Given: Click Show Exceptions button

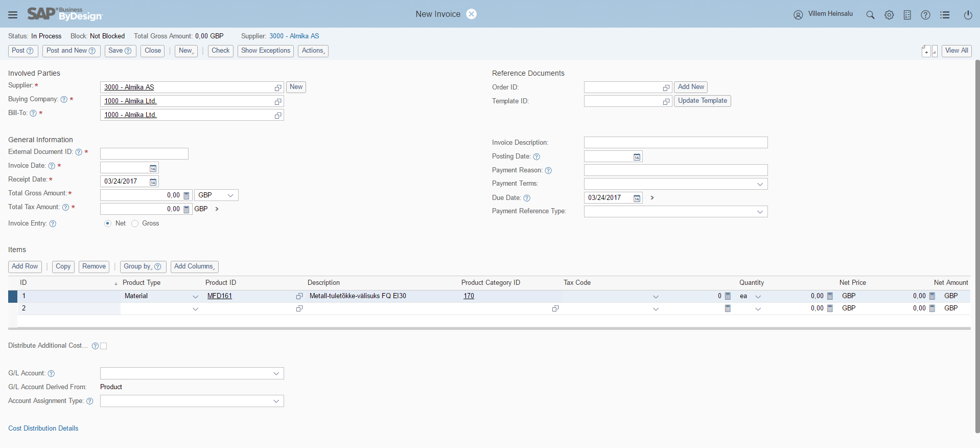Looking at the screenshot, I should [x=266, y=51].
